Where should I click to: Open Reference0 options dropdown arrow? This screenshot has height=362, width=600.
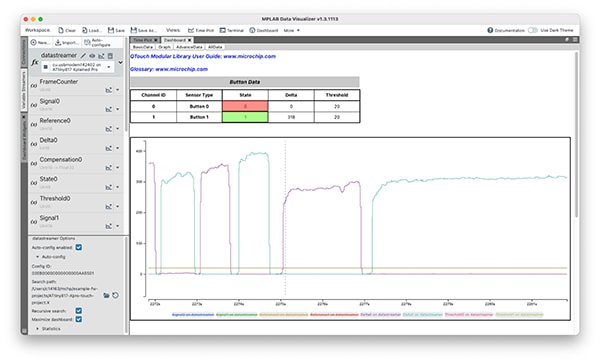pyautogui.click(x=117, y=129)
